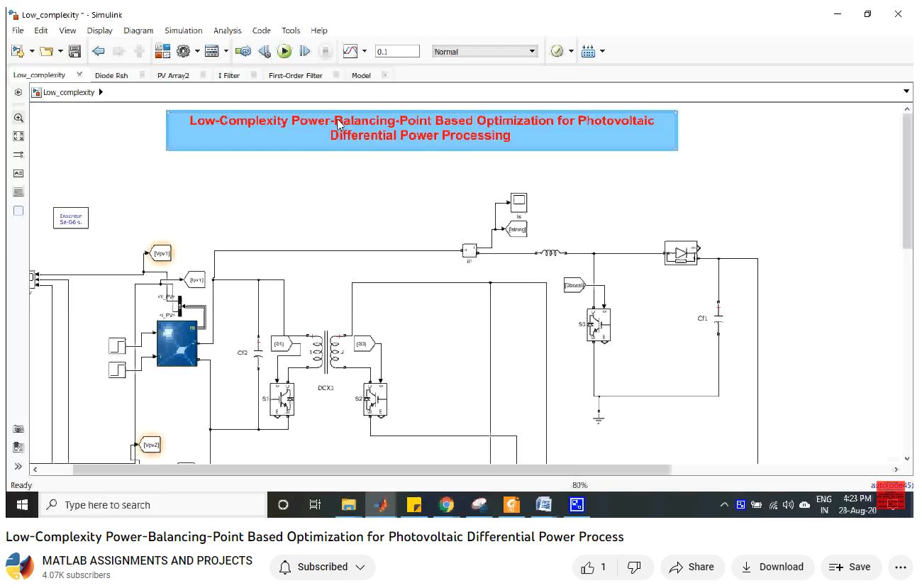Like the video with the thumbs-up button
This screenshot has height=588, width=922.
(594, 567)
